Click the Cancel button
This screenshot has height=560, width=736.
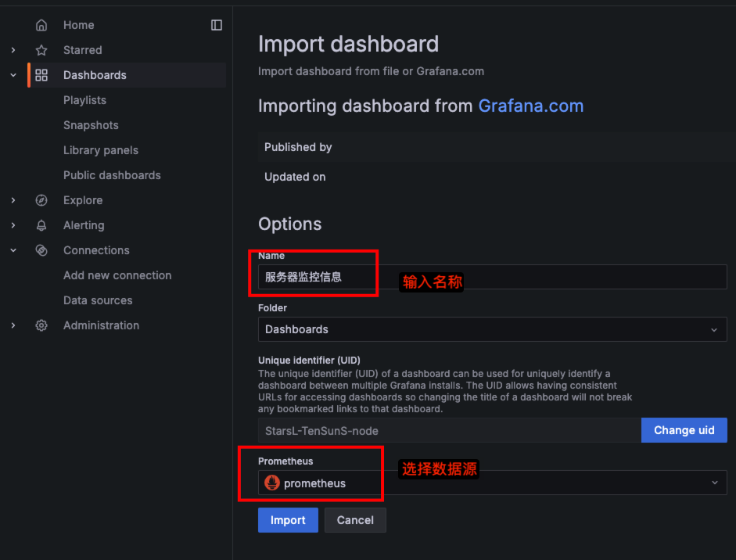tap(355, 520)
